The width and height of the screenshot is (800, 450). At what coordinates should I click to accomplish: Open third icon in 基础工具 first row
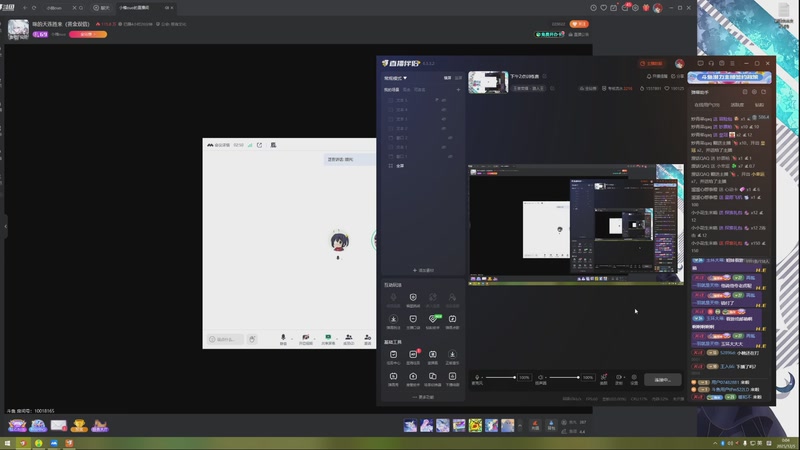tap(433, 357)
